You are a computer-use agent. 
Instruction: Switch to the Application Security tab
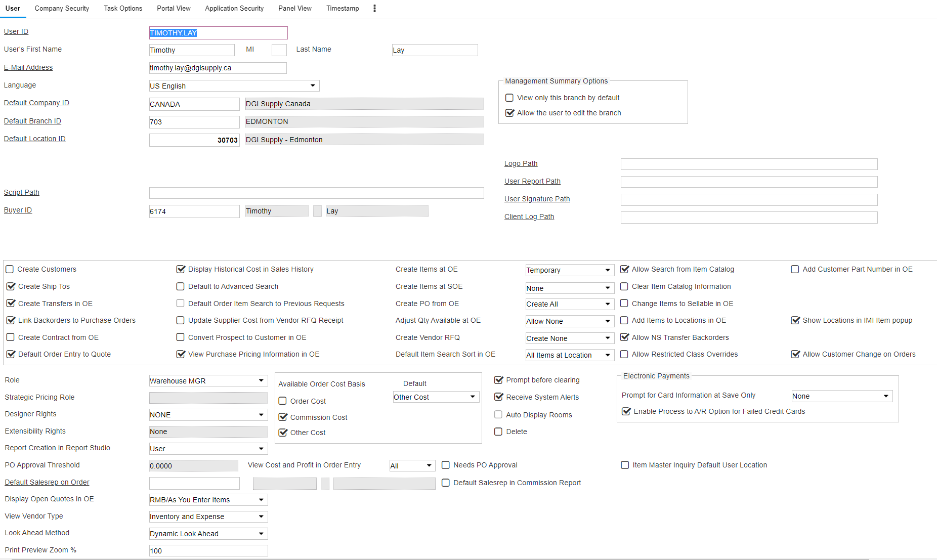click(x=234, y=9)
